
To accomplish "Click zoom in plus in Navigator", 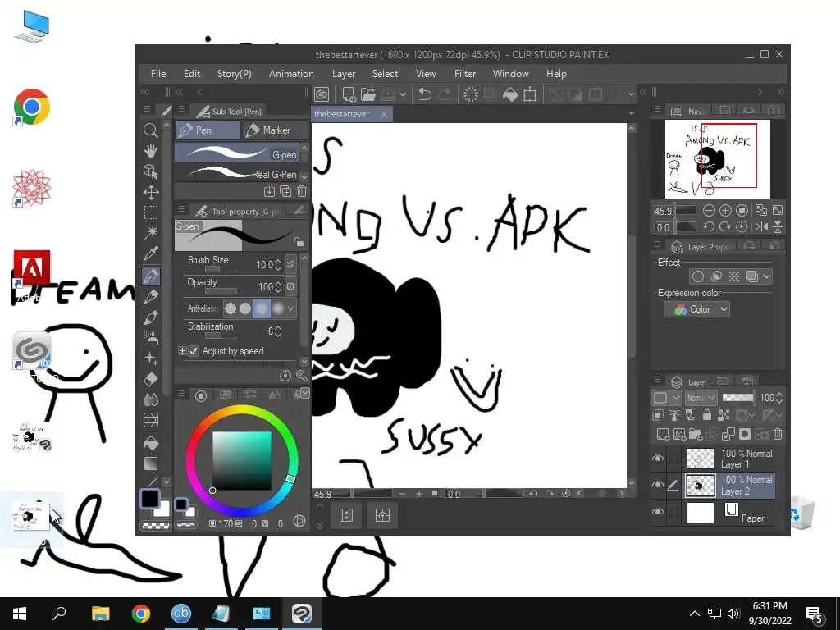I will pos(725,211).
